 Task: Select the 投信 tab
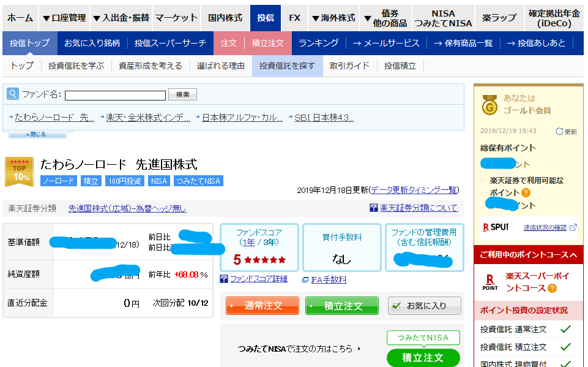266,18
